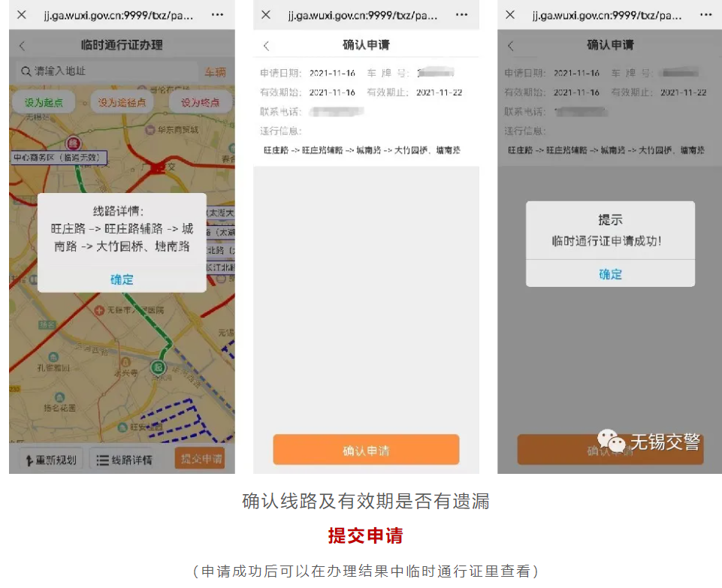The width and height of the screenshot is (722, 588).
Task: Click the green end-point marker on the map
Action: (157, 366)
